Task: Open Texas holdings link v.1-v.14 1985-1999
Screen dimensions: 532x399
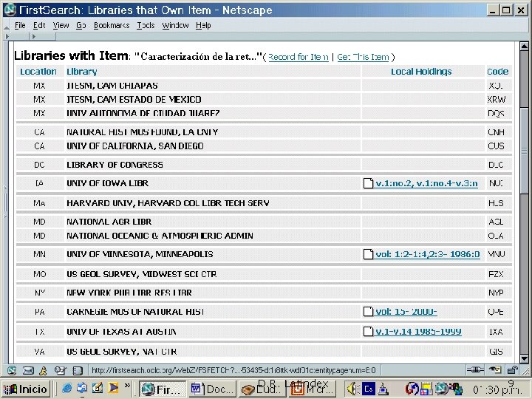Action: coord(418,332)
